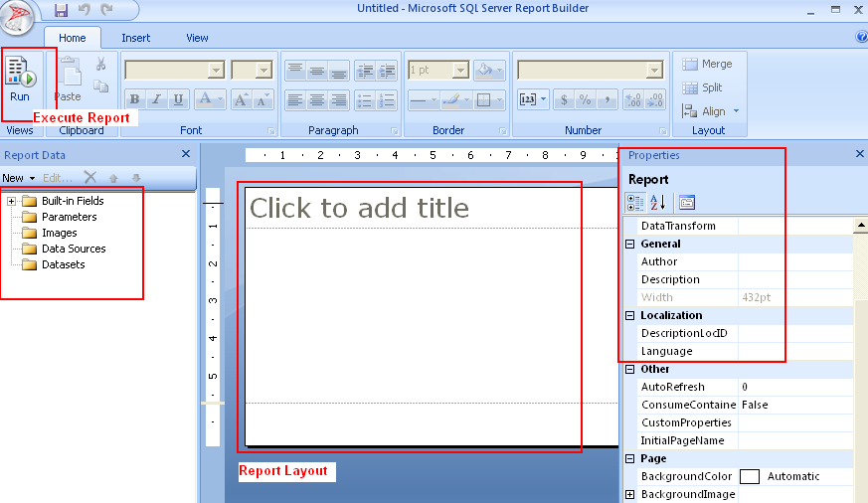Decrease decimal places
Viewport: 868px width, 503px height.
655,99
